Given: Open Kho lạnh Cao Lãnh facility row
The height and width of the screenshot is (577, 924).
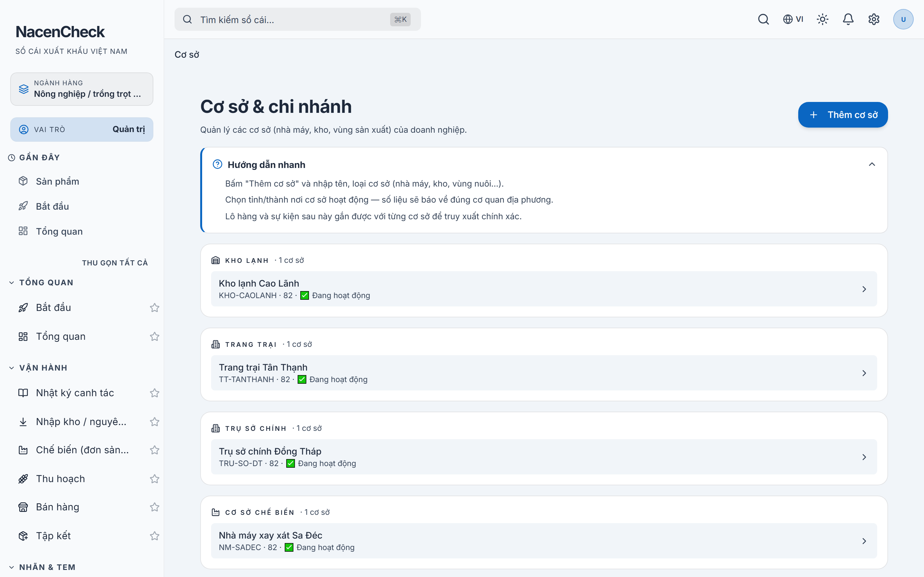Looking at the screenshot, I should [x=544, y=289].
